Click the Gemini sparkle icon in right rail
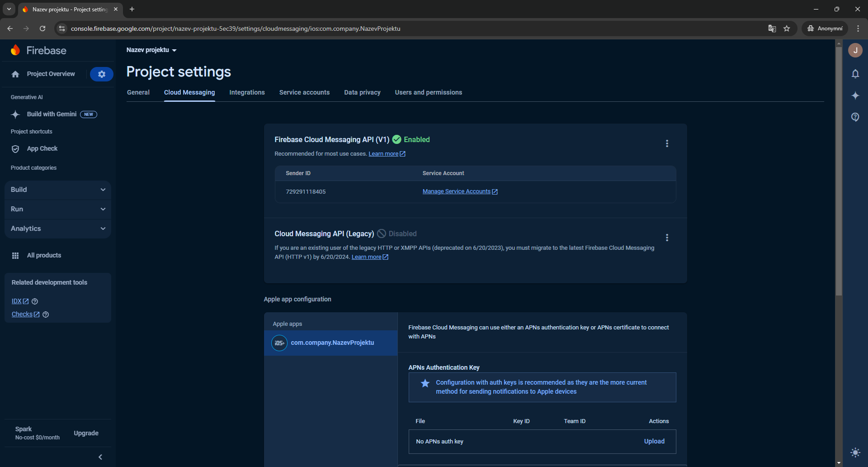 [x=855, y=95]
